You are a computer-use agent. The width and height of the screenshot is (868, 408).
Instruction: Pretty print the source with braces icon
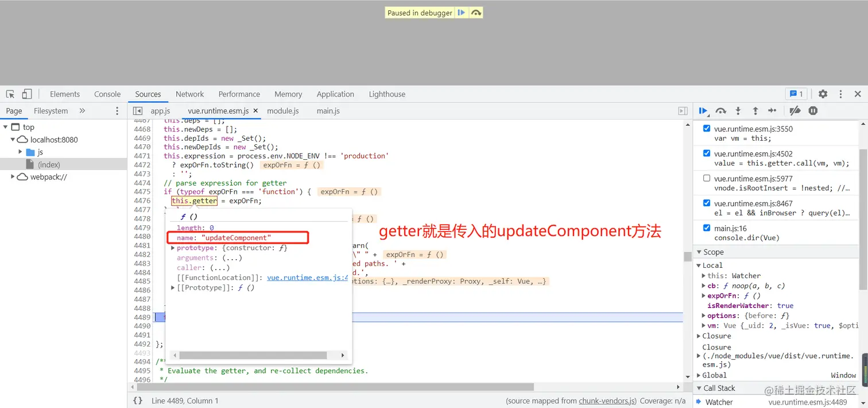tap(138, 401)
